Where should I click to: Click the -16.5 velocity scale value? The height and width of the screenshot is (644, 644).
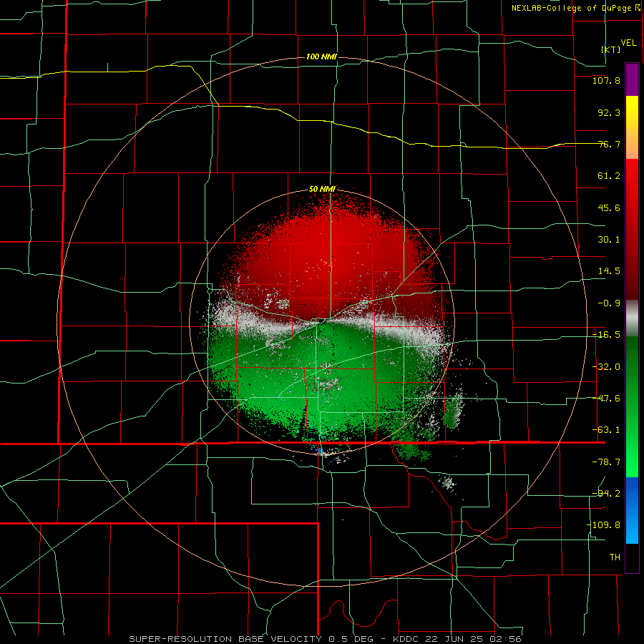tap(606, 335)
